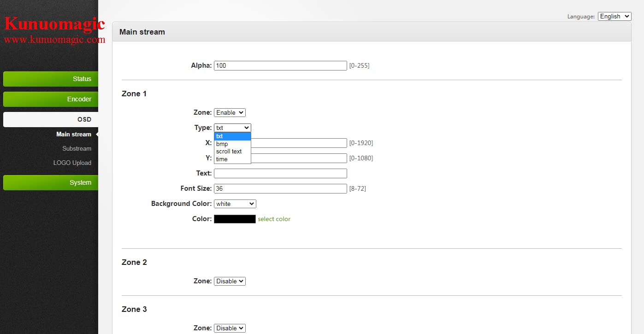The height and width of the screenshot is (334, 644).
Task: Click the select color link
Action: 274,219
